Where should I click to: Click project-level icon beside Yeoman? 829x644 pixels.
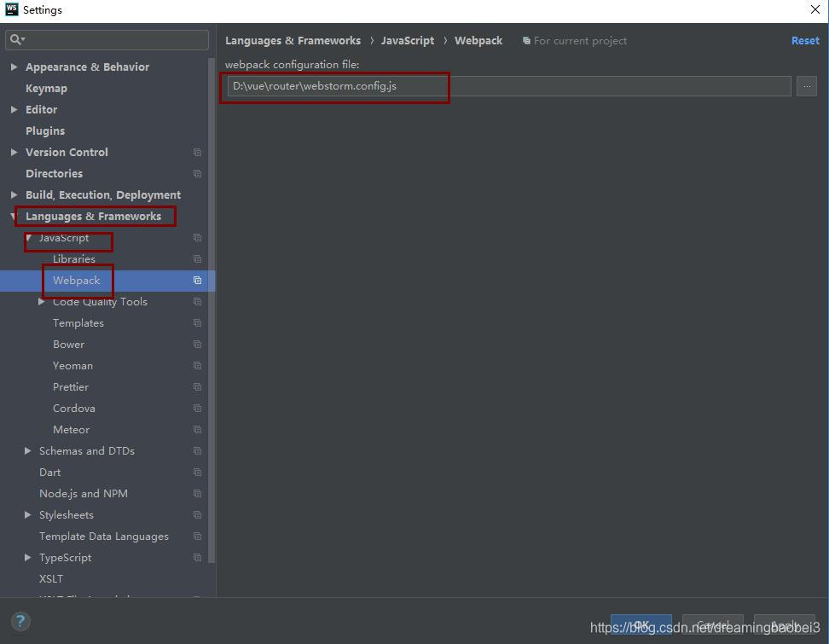(197, 365)
